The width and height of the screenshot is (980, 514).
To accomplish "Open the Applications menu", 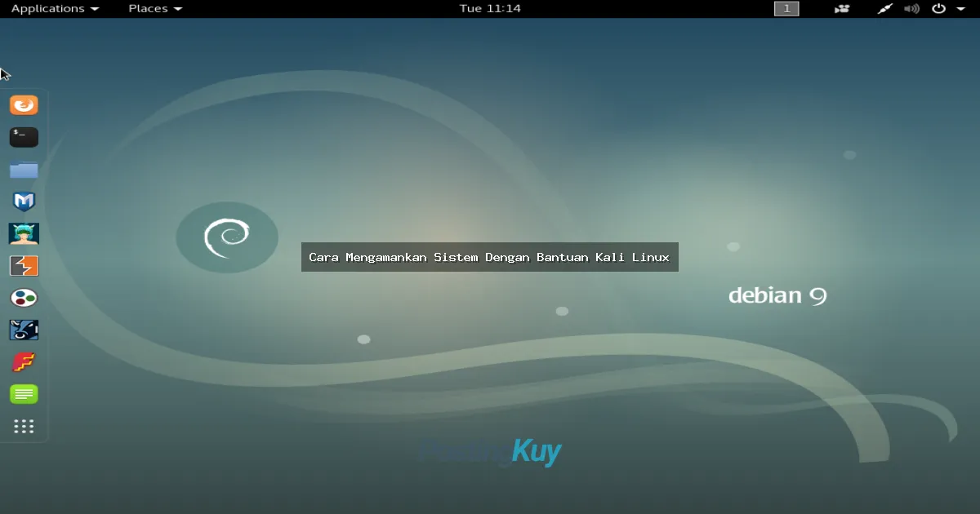I will point(55,9).
